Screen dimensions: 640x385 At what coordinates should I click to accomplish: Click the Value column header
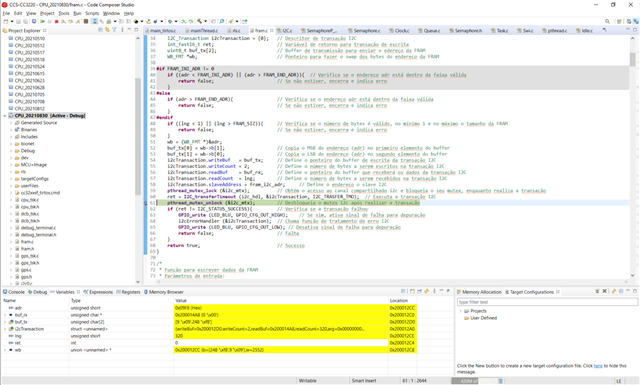pyautogui.click(x=180, y=300)
